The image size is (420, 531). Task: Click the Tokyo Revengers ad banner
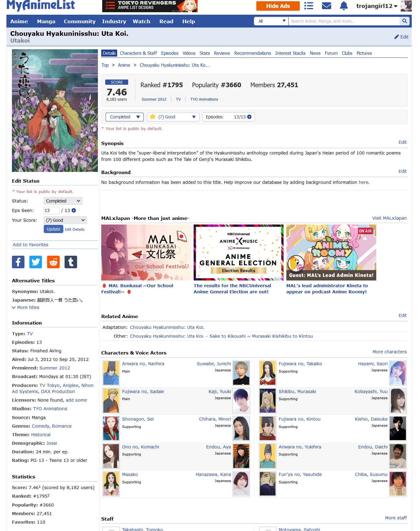(150, 6)
